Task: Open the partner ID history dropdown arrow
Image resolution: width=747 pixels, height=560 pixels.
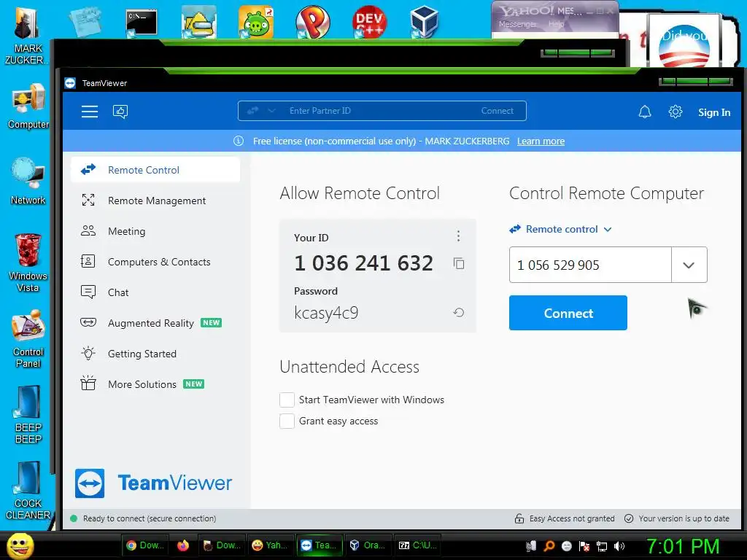Action: [x=689, y=265]
